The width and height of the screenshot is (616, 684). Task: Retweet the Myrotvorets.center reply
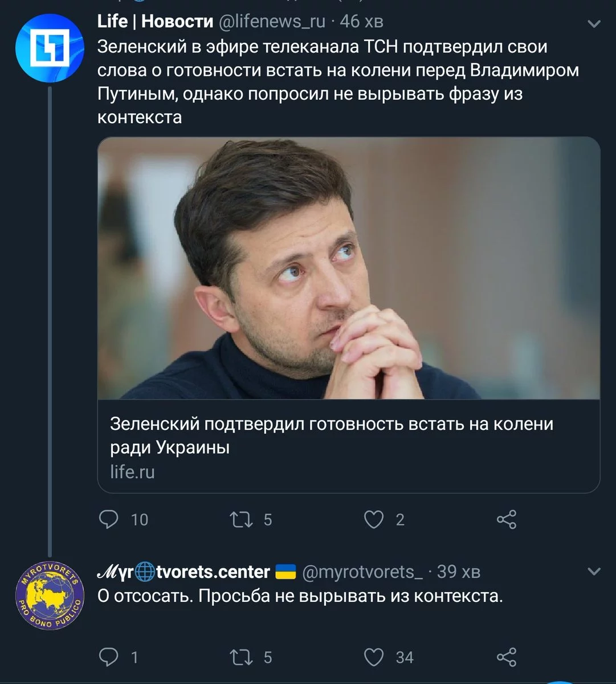(241, 657)
